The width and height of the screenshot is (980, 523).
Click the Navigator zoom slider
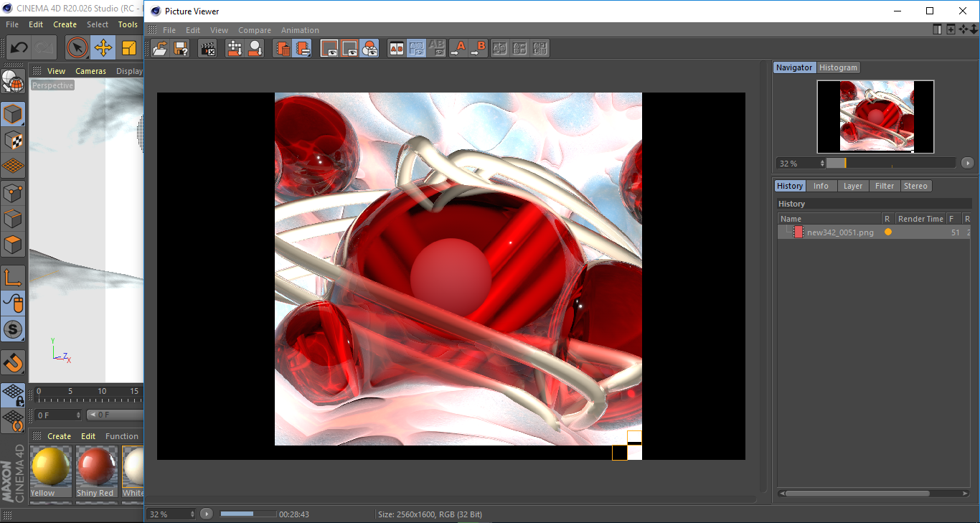pyautogui.click(x=891, y=164)
